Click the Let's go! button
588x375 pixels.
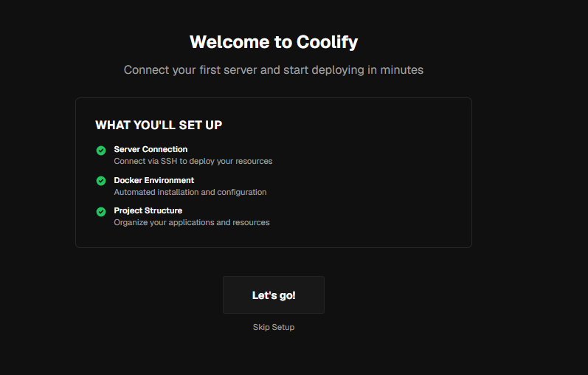[274, 295]
